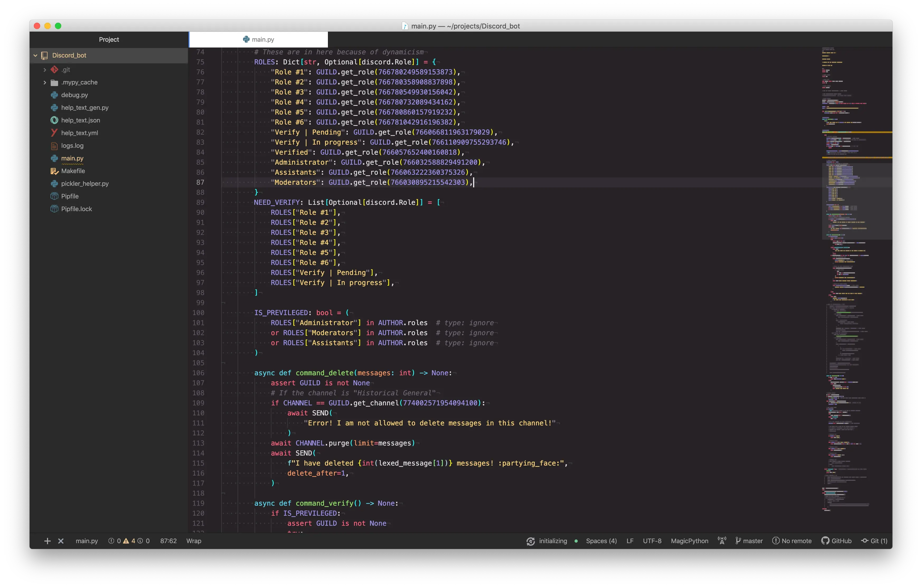Screen dimensions: 922x588
Task: Click the Makefile icon in the sidebar
Action: [54, 171]
